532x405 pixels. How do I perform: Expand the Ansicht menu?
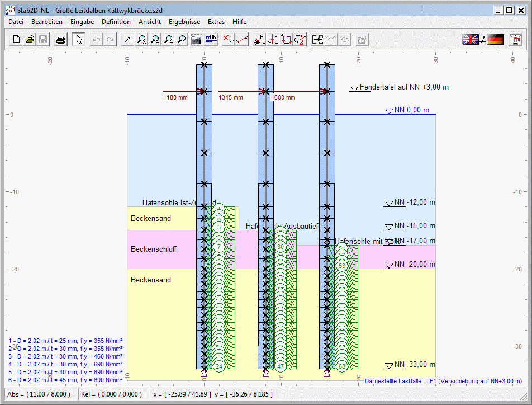(150, 22)
